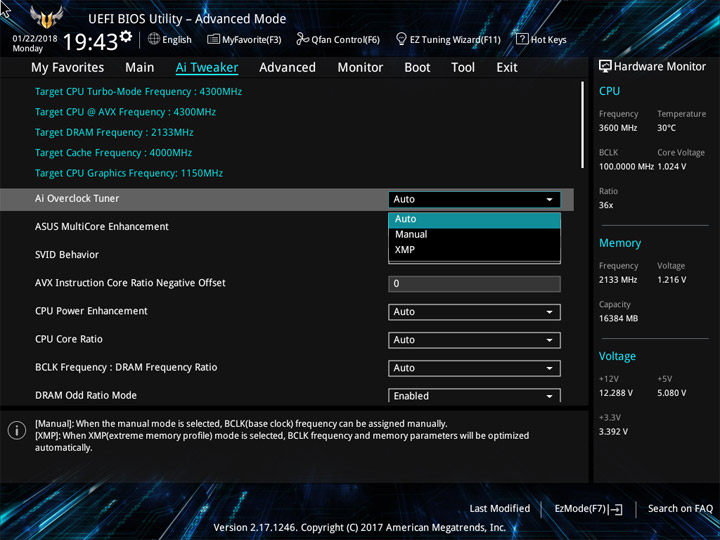Click the DRAM Odd Ratio Mode label
This screenshot has width=720, height=540.
86,395
